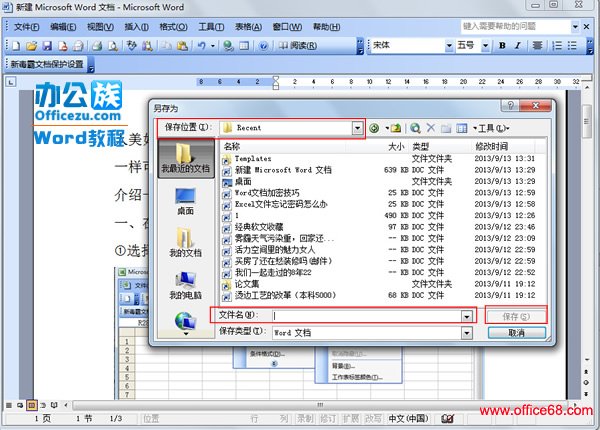The width and height of the screenshot is (600, 430).
Task: Select 我的文档 in the places bar
Action: [186, 243]
